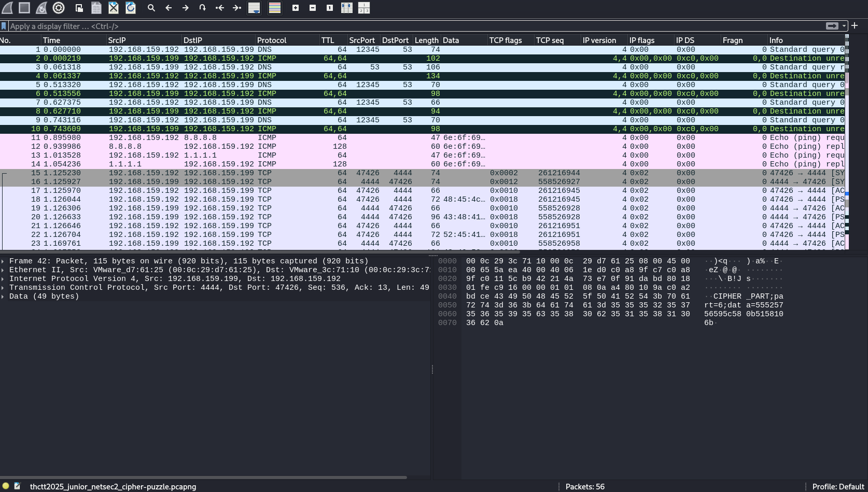Open expert information yellow circle icon
The height and width of the screenshot is (492, 868).
[6, 486]
